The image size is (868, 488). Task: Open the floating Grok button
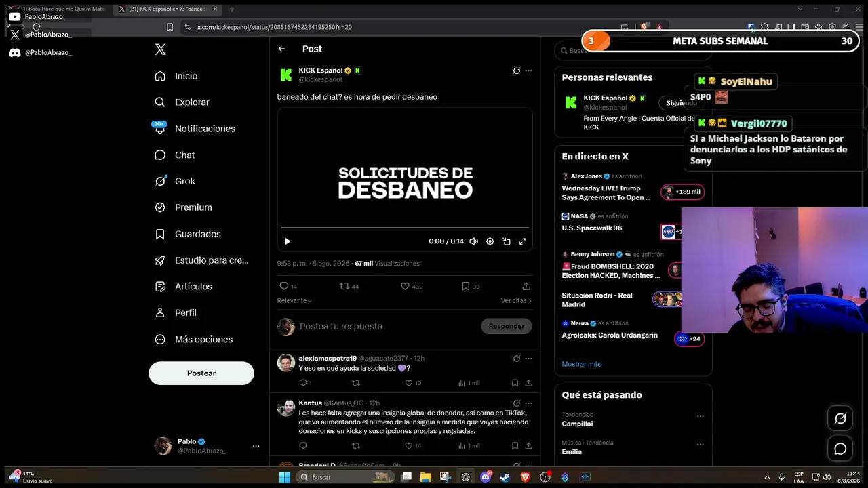pos(840,418)
